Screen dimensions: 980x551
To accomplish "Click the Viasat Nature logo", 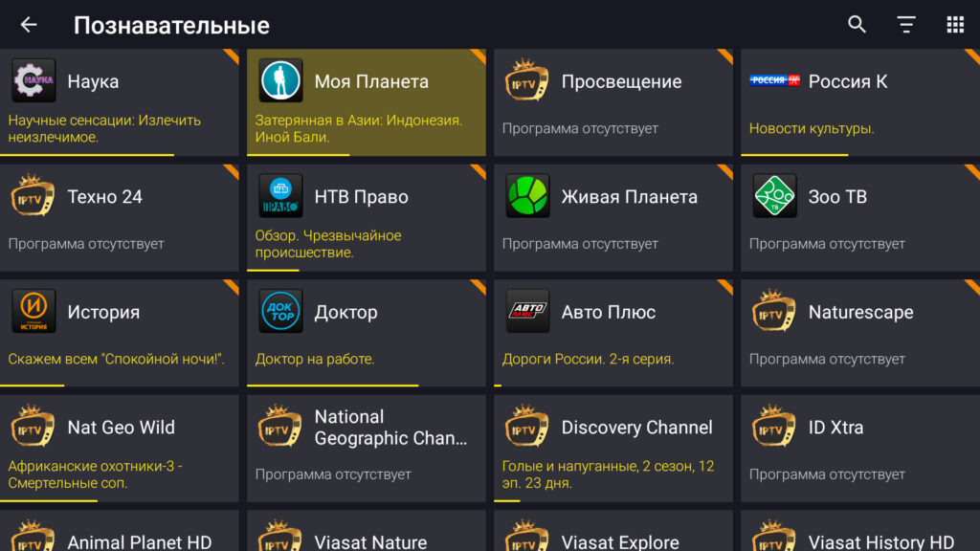I will pos(280,536).
